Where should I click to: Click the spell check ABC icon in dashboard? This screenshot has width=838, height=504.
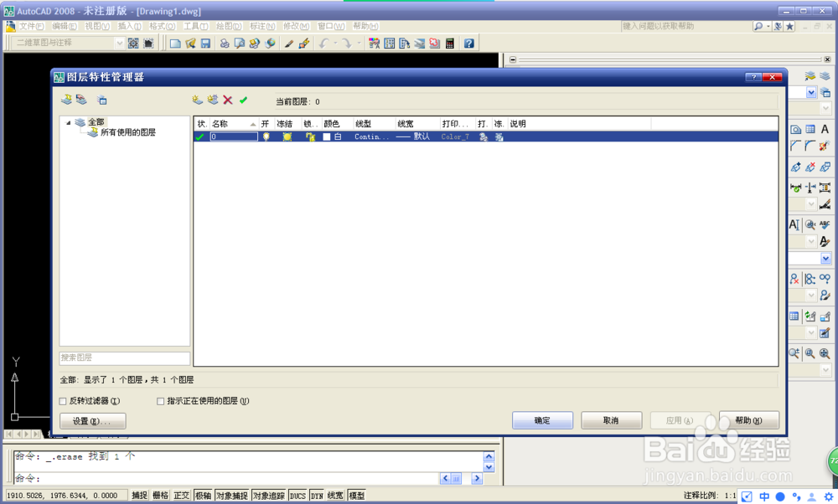(825, 224)
